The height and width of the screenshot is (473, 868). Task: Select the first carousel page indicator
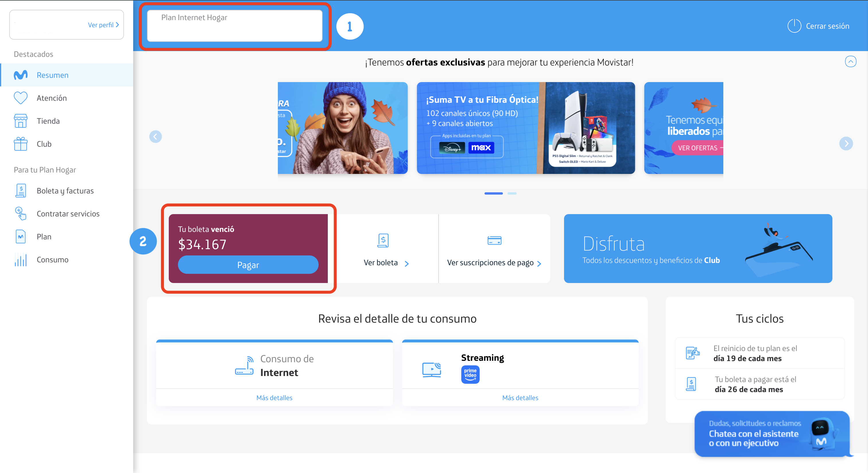(x=494, y=193)
